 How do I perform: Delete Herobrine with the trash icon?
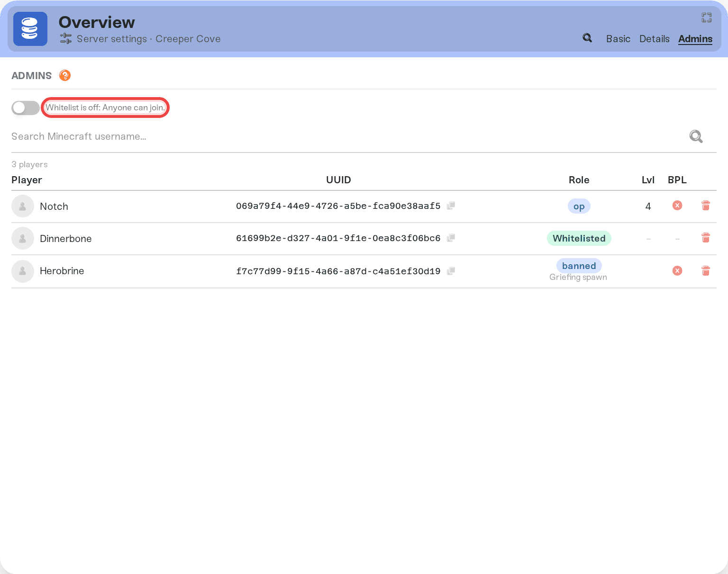[706, 271]
